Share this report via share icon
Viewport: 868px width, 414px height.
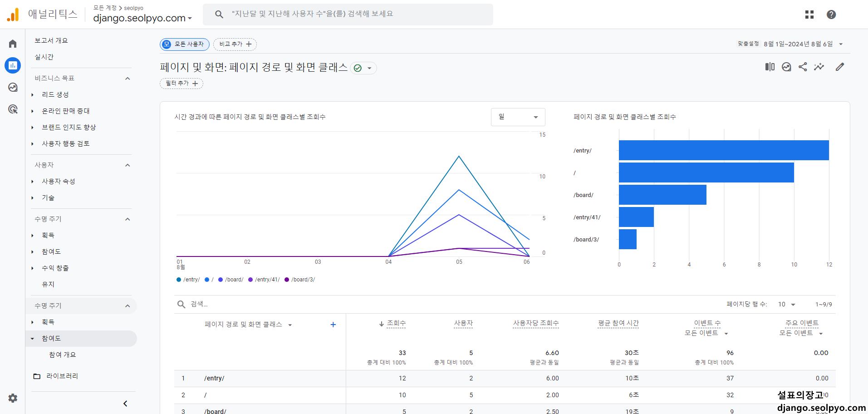pyautogui.click(x=803, y=67)
